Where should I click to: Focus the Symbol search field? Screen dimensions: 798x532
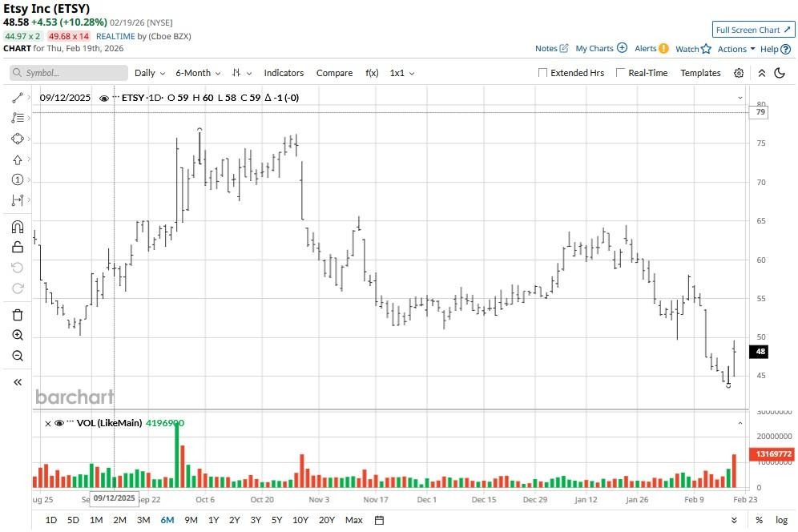[x=69, y=73]
